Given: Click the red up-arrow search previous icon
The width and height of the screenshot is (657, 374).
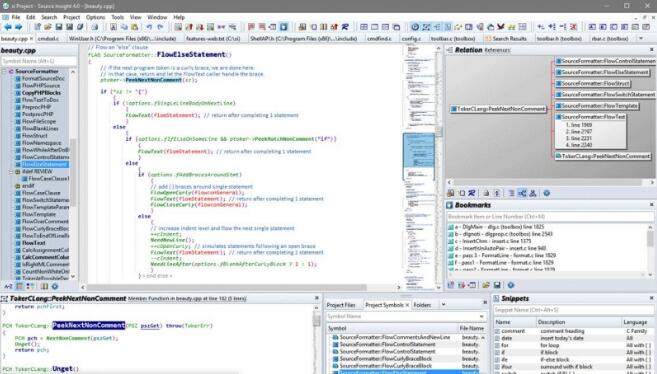Looking at the screenshot, I should point(189,27).
